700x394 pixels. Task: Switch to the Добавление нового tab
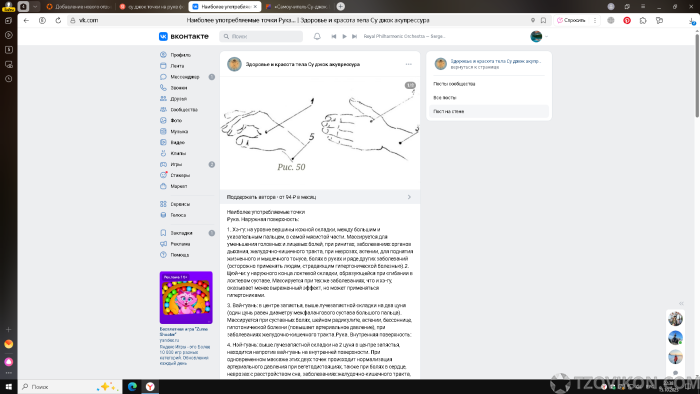(x=78, y=7)
